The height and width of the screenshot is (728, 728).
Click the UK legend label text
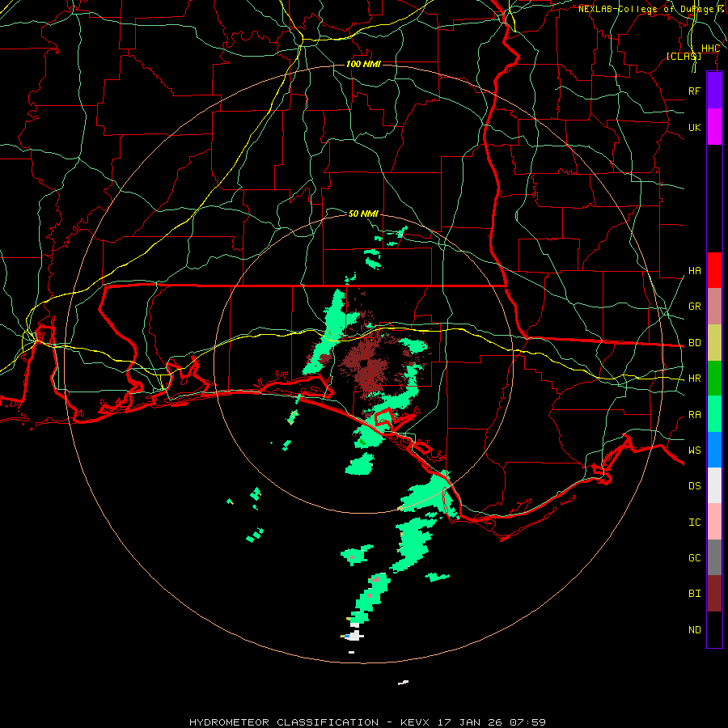[x=694, y=128]
